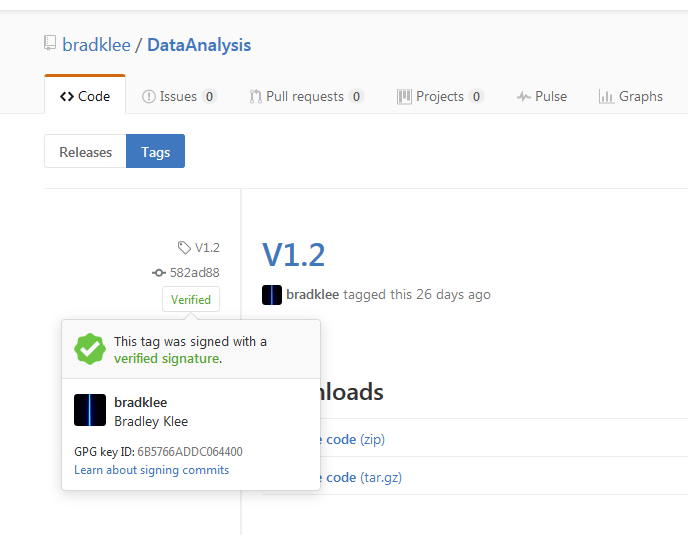Open the Pulse tab
Screen dimensions: 688x551
tap(541, 96)
